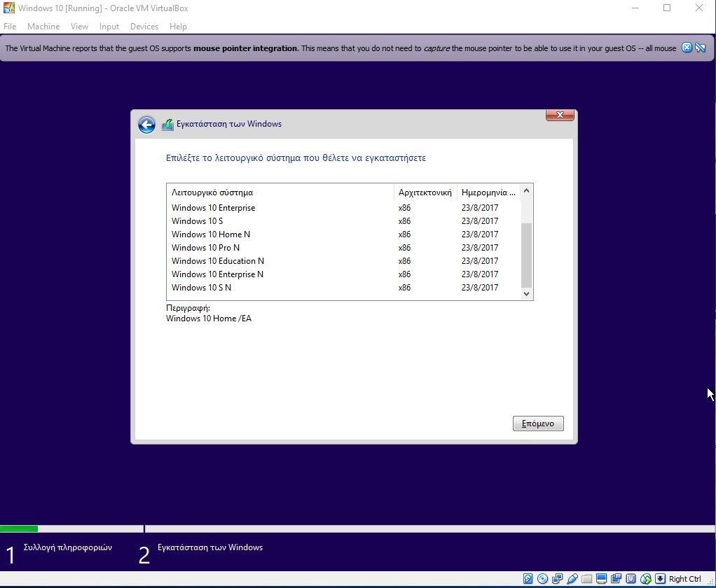Open the optical disc drive status icon
The height and width of the screenshot is (588, 716).
[542, 579]
